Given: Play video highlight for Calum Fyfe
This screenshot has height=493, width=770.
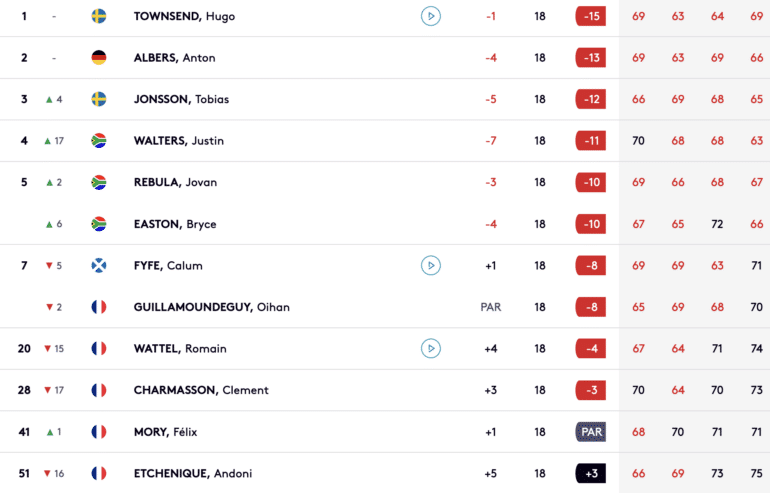Looking at the screenshot, I should pyautogui.click(x=431, y=266).
